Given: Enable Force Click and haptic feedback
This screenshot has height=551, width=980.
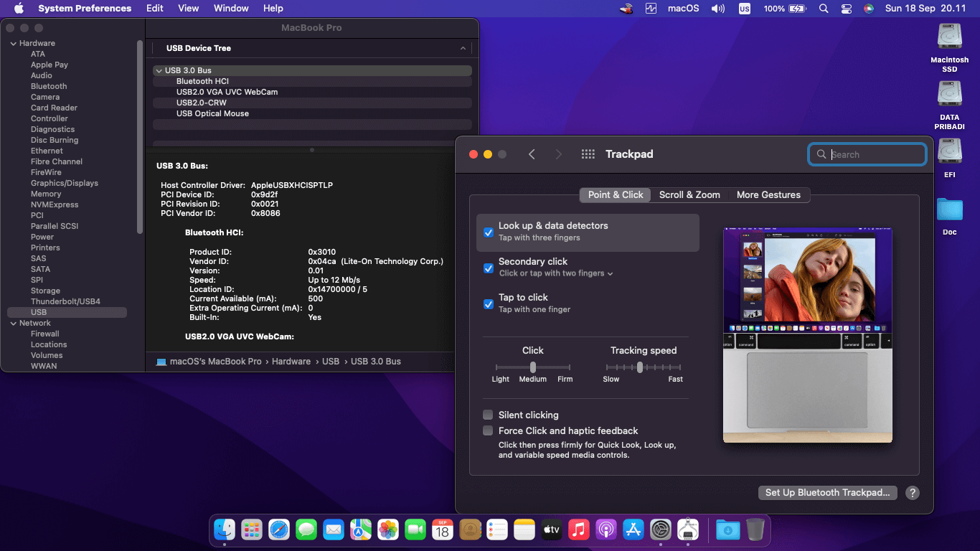Looking at the screenshot, I should pyautogui.click(x=488, y=430).
